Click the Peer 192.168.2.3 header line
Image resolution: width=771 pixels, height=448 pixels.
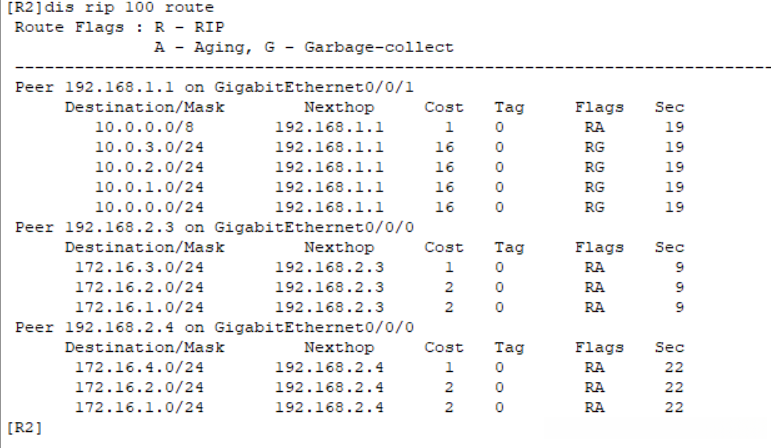(215, 227)
